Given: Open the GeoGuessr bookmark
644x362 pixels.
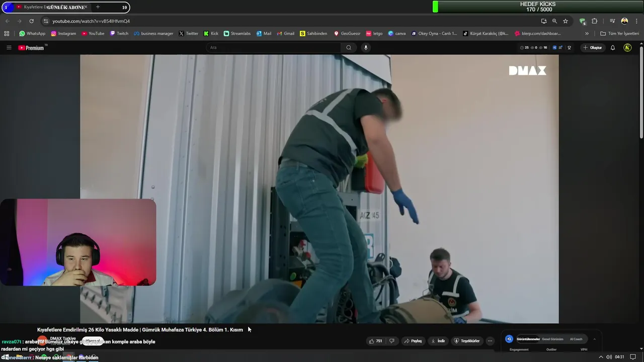Looking at the screenshot, I should (x=347, y=34).
